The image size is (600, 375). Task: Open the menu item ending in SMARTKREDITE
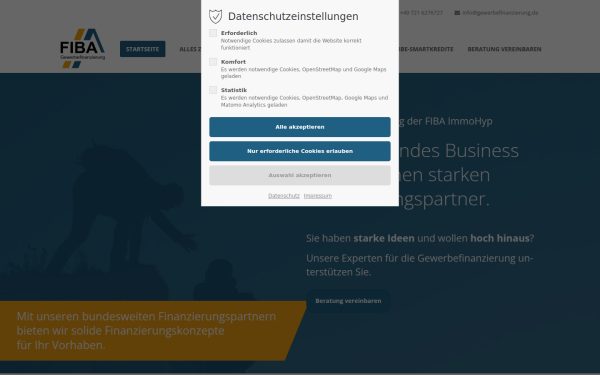click(426, 49)
